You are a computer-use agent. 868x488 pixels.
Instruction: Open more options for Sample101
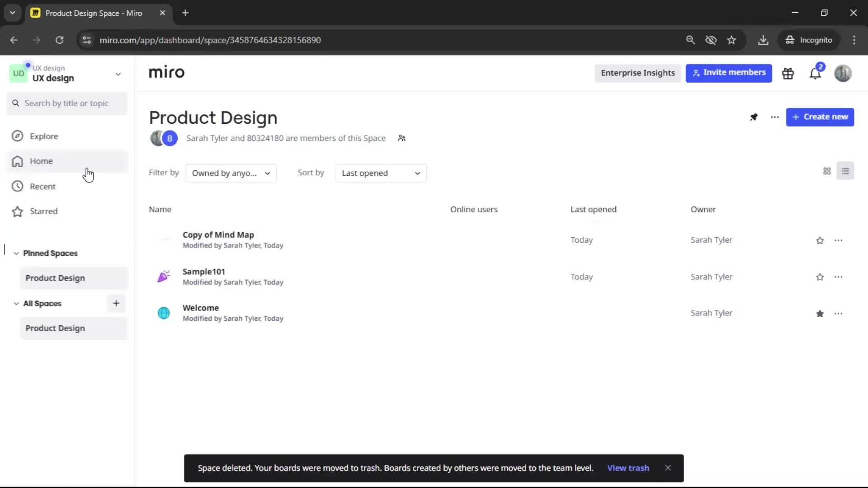point(838,277)
